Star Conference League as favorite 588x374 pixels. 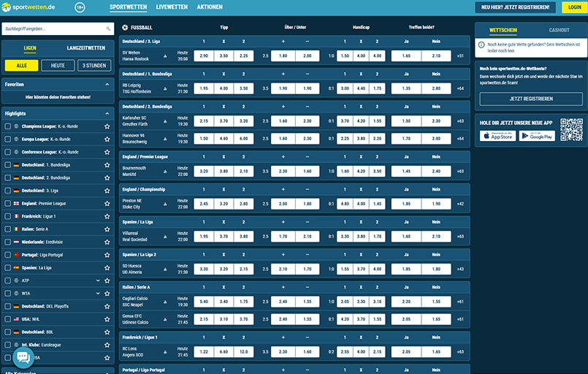pos(107,152)
